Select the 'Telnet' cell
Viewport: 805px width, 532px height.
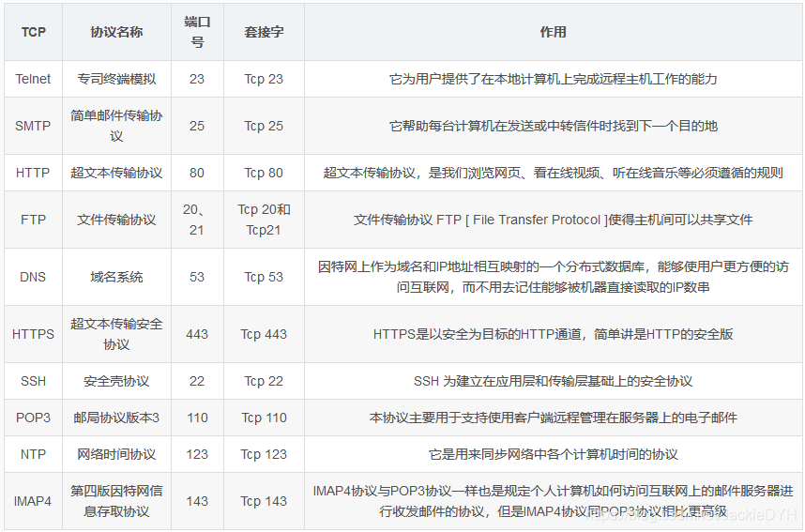click(x=34, y=79)
